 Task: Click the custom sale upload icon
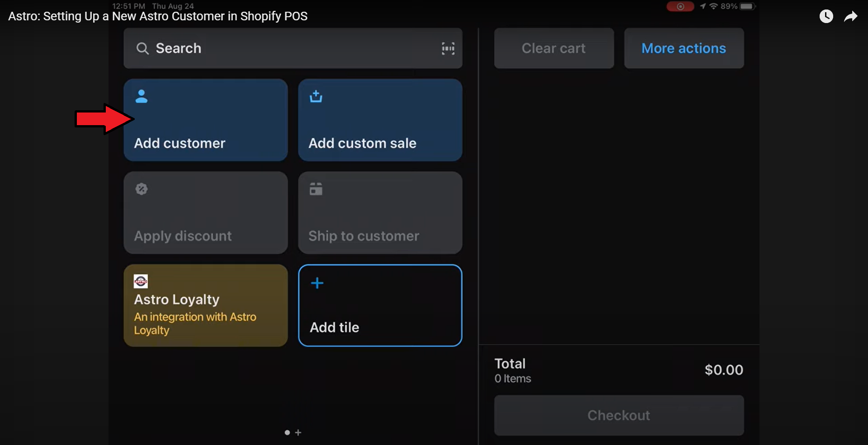pyautogui.click(x=316, y=96)
